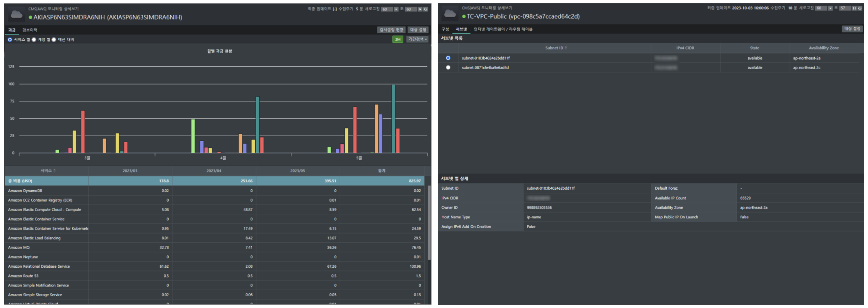Expand refresh interval dropdown in VPC panel
868x308 pixels.
830,8
